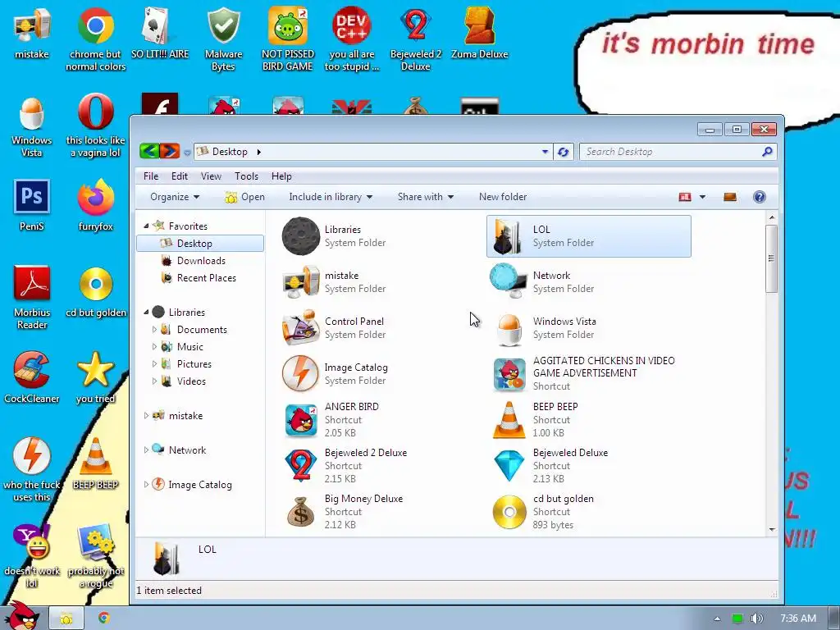Click Chrome icon in the taskbar
Screen dimensions: 840x630
click(104, 618)
